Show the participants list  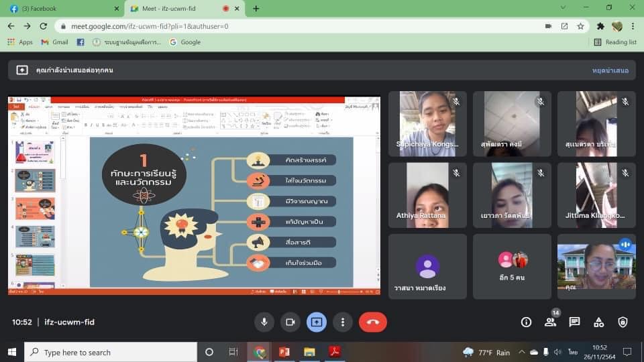click(x=550, y=322)
